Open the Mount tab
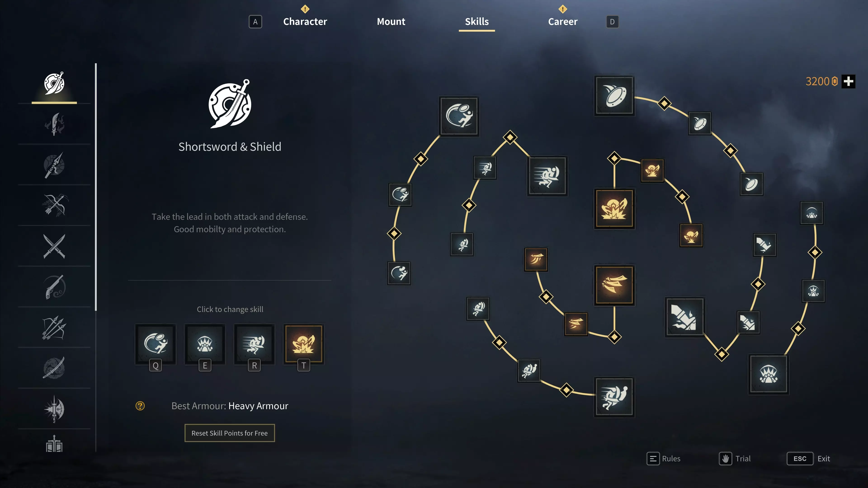This screenshot has height=488, width=868. [391, 21]
